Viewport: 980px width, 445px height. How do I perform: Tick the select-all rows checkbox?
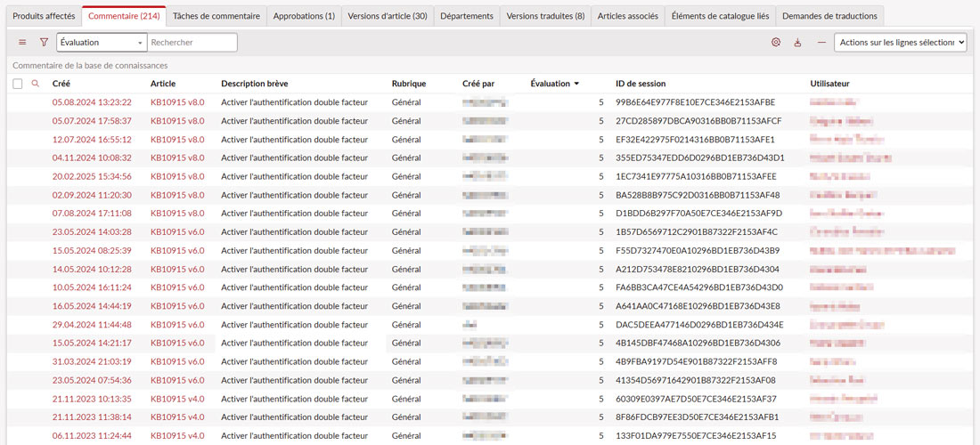(x=18, y=84)
